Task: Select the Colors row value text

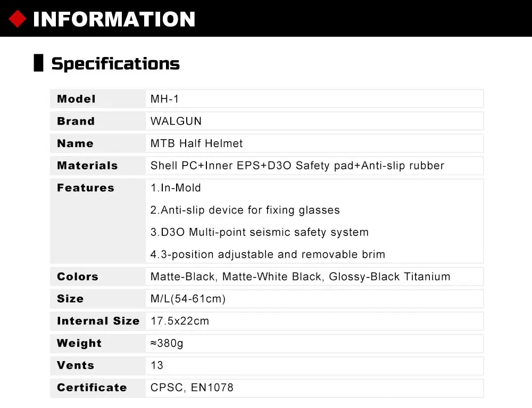Action: 300,277
